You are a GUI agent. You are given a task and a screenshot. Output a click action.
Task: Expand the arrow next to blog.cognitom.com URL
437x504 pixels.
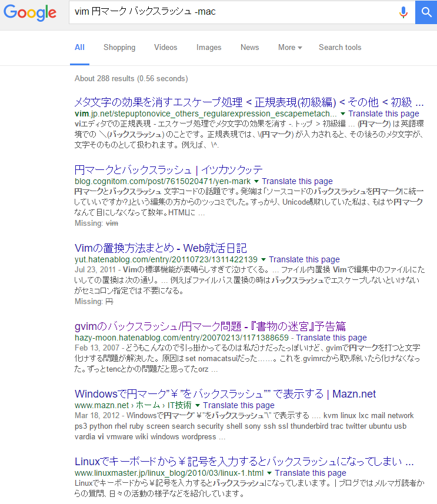pyautogui.click(x=256, y=181)
